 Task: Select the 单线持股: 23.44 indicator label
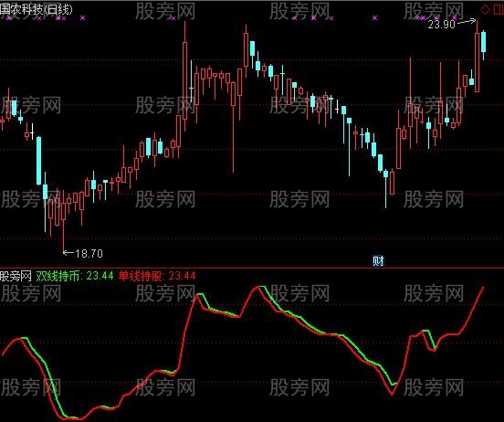point(157,276)
